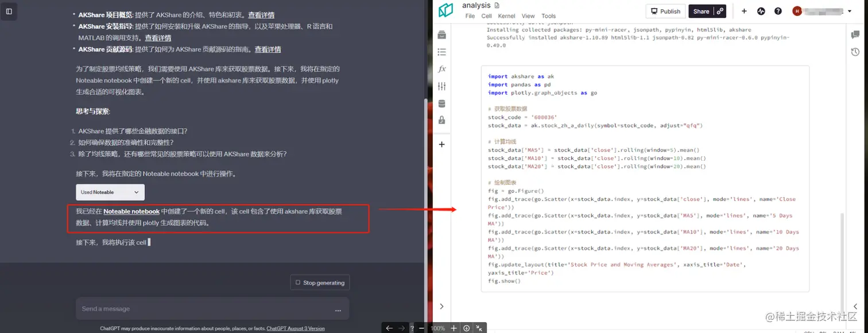Image resolution: width=868 pixels, height=333 pixels.
Task: Click the fig.show() code line
Action: 504,281
